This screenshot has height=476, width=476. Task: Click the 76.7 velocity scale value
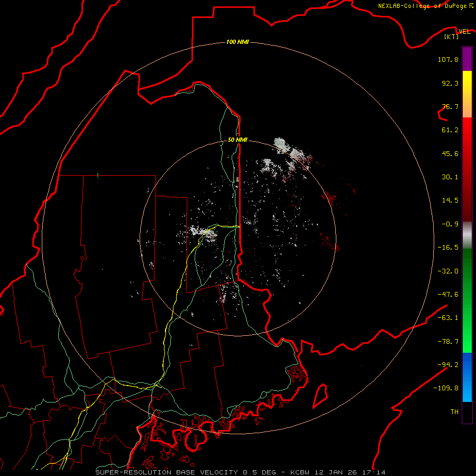point(450,106)
